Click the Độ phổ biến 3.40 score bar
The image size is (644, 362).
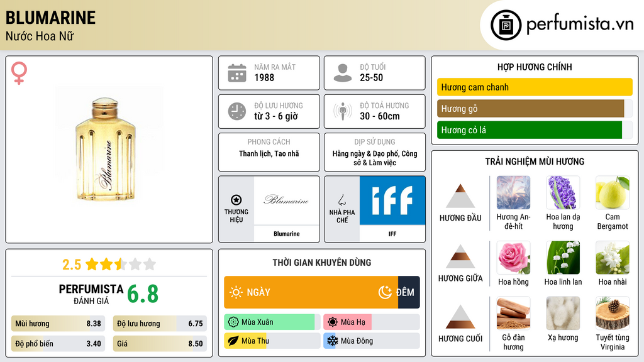point(58,344)
